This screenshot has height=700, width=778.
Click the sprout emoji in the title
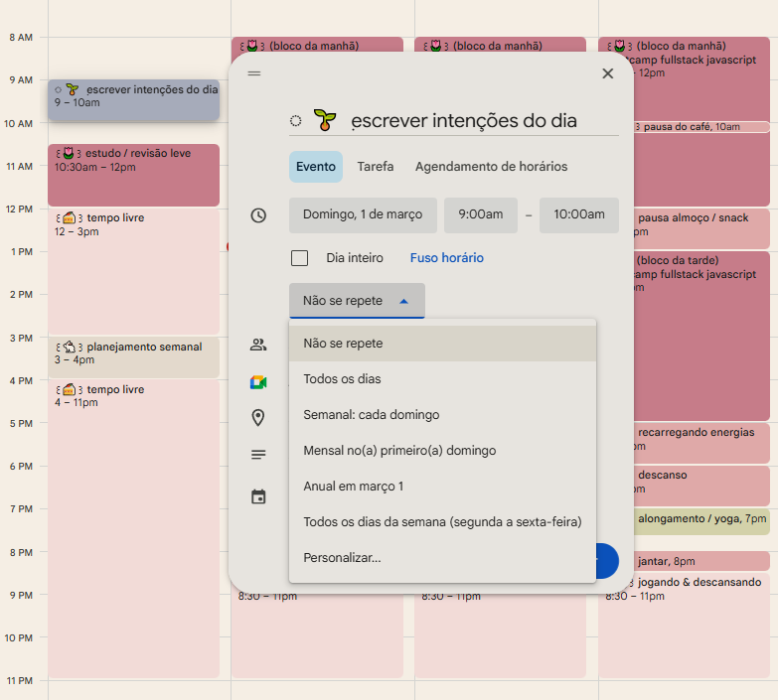[x=325, y=120]
